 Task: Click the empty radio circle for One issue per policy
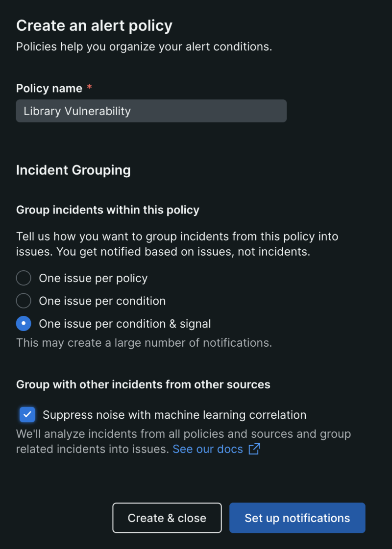(x=24, y=278)
